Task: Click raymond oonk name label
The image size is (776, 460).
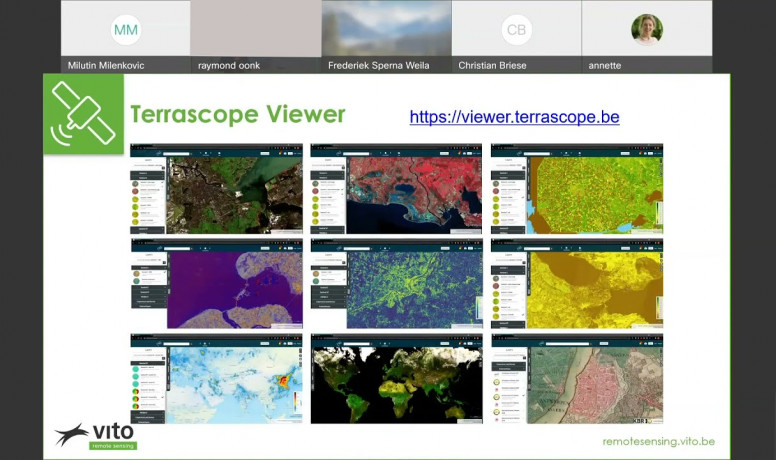Action: point(229,65)
